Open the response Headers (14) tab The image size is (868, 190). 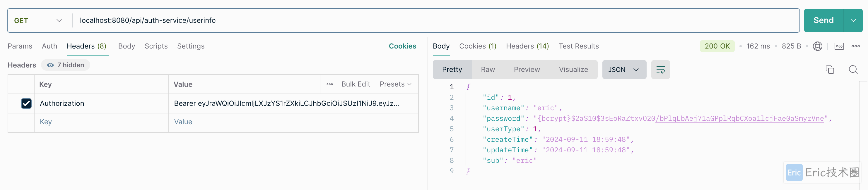point(527,46)
